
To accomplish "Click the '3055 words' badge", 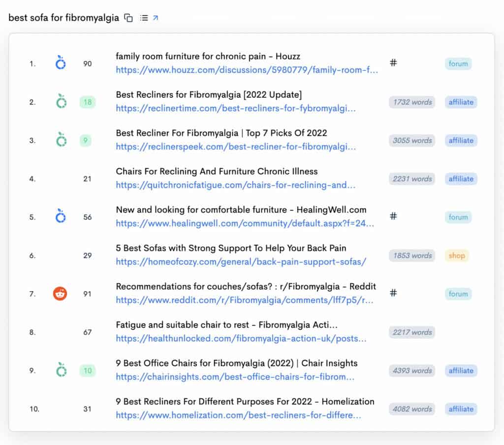I will pyautogui.click(x=412, y=141).
